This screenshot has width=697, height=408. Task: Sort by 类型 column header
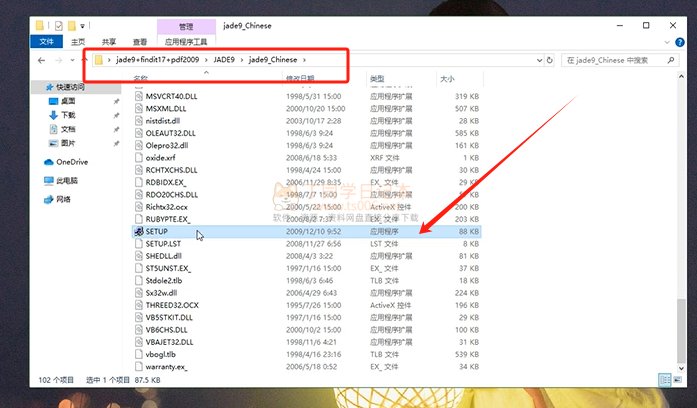(x=377, y=79)
